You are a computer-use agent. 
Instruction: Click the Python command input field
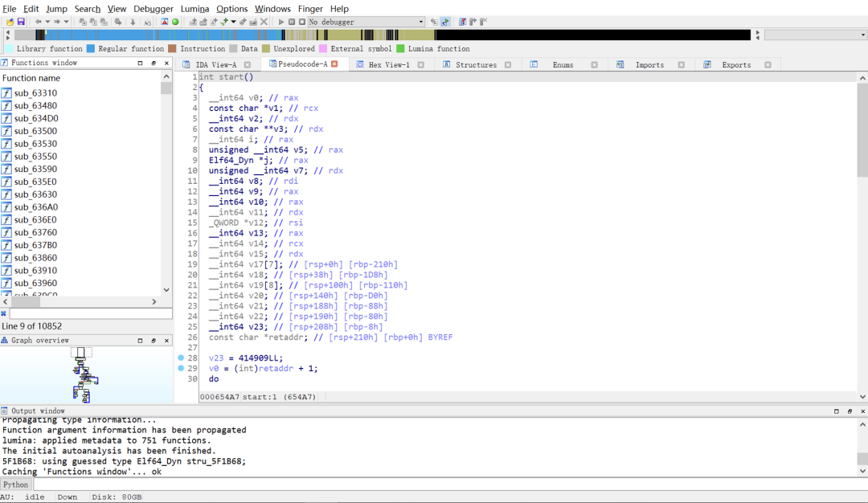[x=449, y=485]
